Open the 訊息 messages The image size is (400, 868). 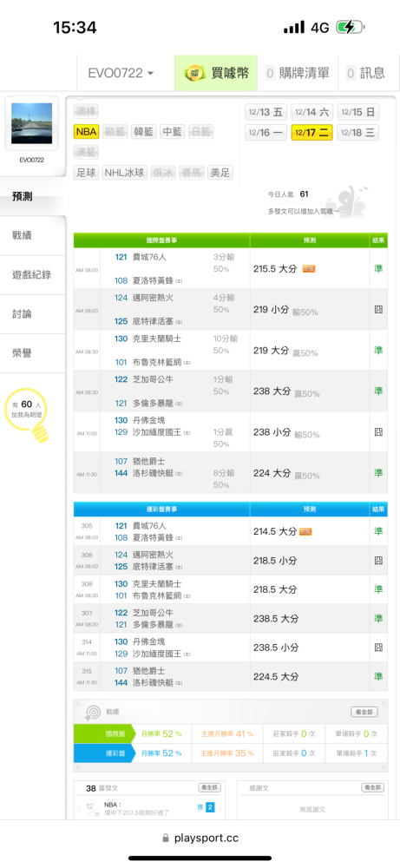click(x=365, y=73)
